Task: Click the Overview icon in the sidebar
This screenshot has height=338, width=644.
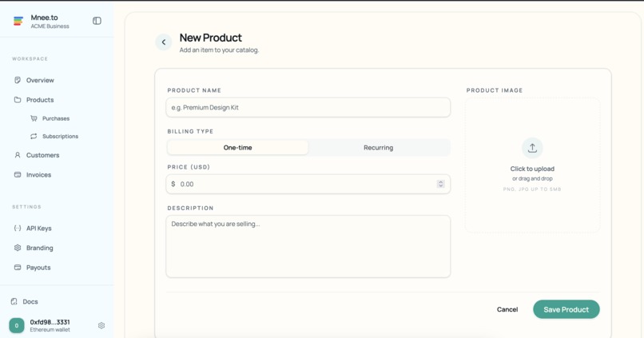Action: [x=18, y=80]
